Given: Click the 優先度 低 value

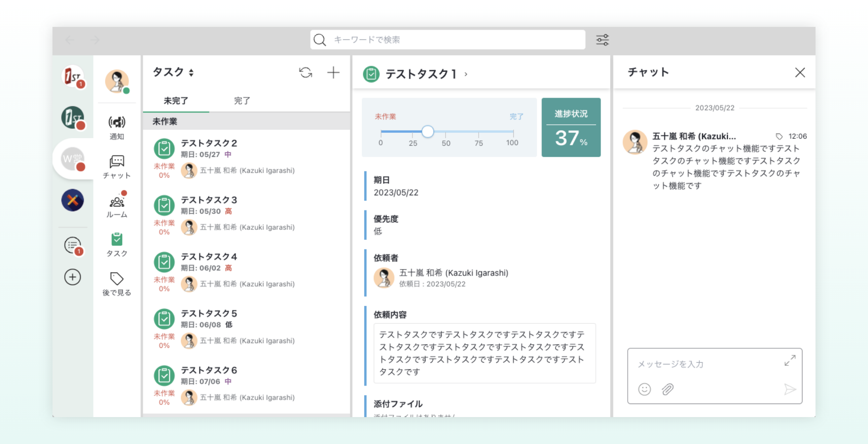Looking at the screenshot, I should pyautogui.click(x=378, y=231).
